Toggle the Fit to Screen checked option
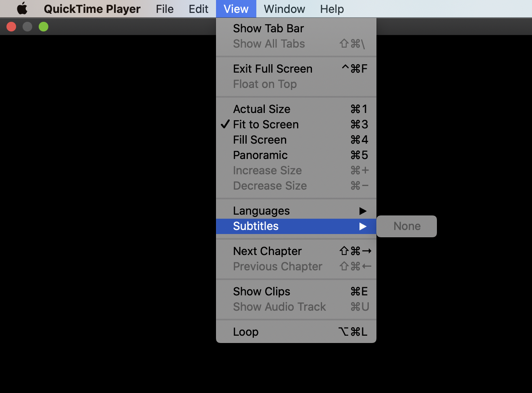Screen dimensions: 532x393 [x=266, y=125]
